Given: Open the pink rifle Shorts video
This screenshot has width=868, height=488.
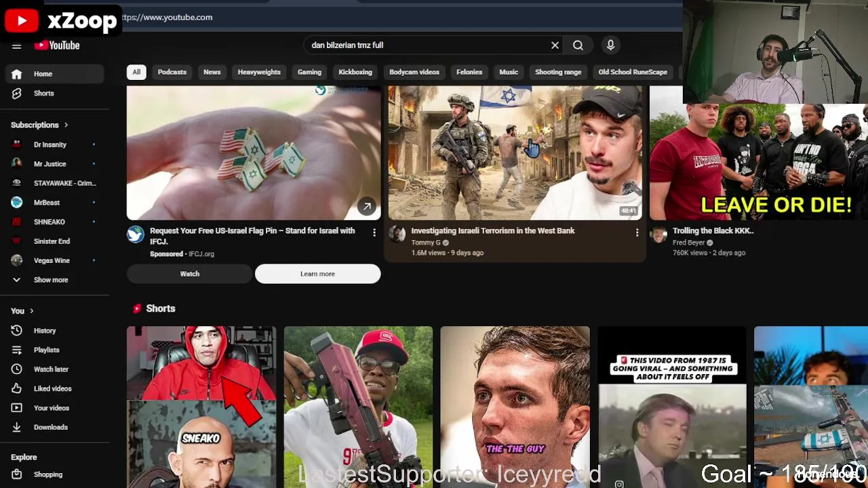Looking at the screenshot, I should [358, 407].
